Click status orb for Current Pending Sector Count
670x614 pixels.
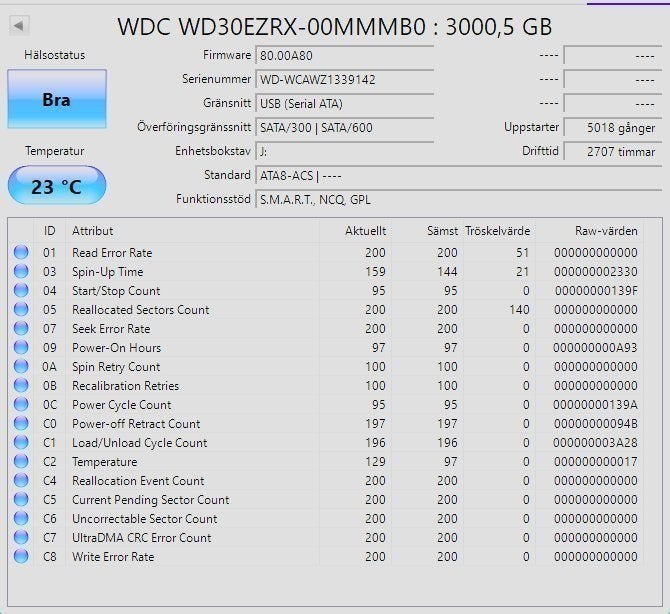21,499
